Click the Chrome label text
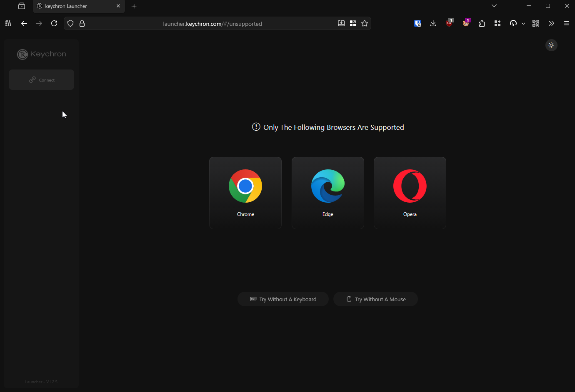575x392 pixels. tap(245, 214)
